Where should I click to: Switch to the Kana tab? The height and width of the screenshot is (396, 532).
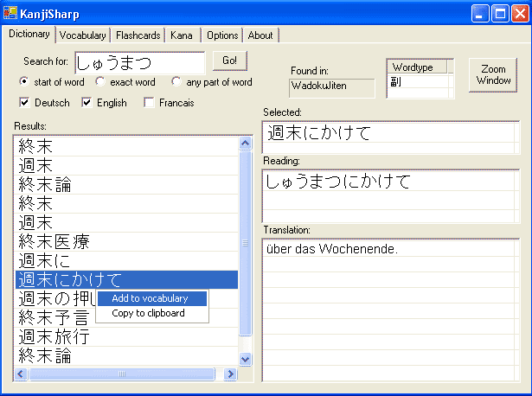point(182,35)
